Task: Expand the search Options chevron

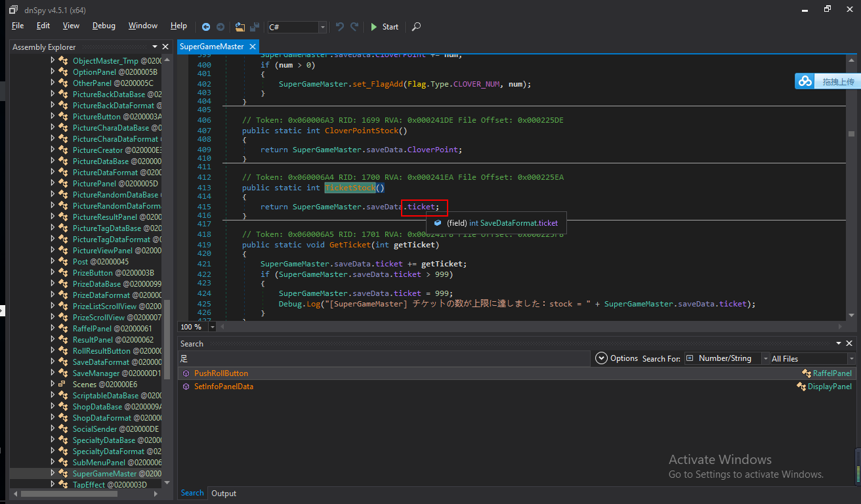Action: tap(602, 358)
